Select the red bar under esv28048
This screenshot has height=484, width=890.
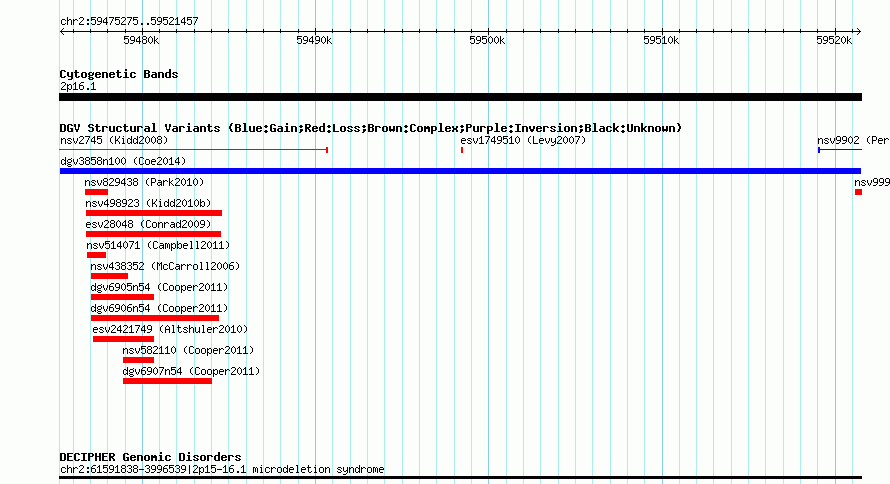153,234
